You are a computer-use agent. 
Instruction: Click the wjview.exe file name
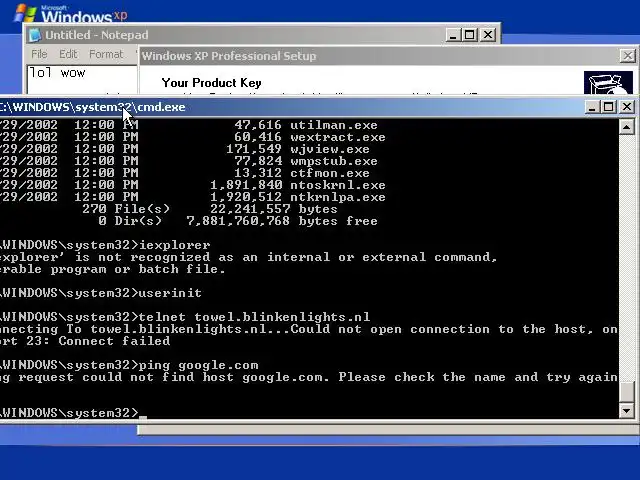tap(330, 149)
